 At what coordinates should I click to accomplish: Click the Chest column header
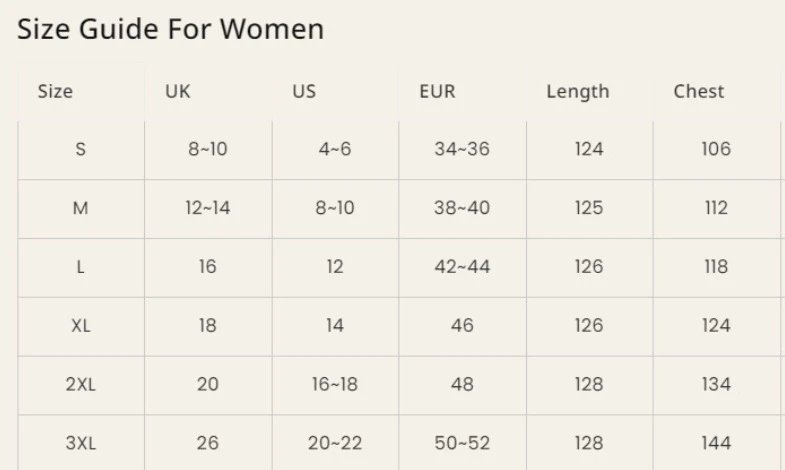698,91
